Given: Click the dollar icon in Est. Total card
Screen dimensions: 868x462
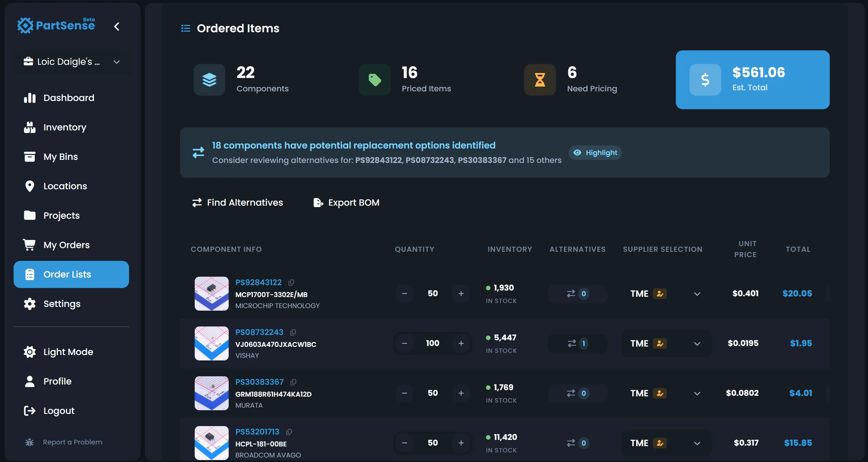Looking at the screenshot, I should (705, 80).
